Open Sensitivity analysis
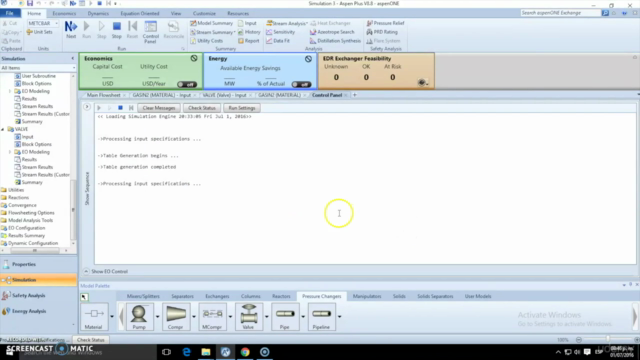 coord(280,32)
